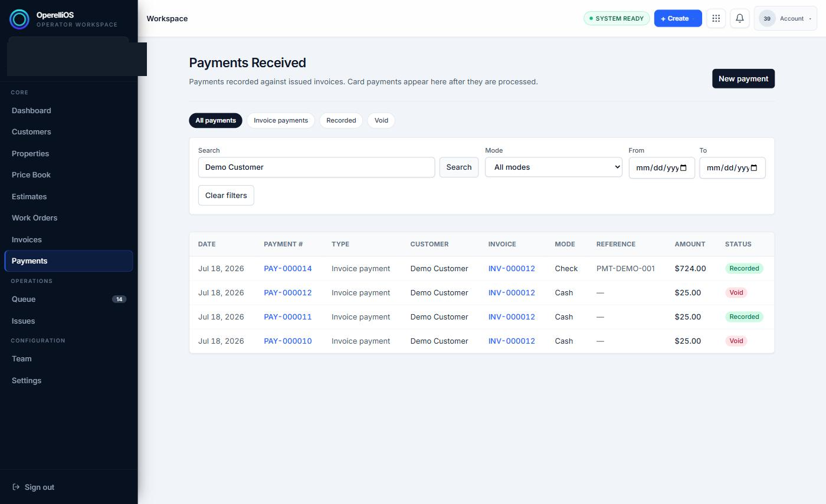826x504 pixels.
Task: Open Issues in the sidebar
Action: [68, 321]
